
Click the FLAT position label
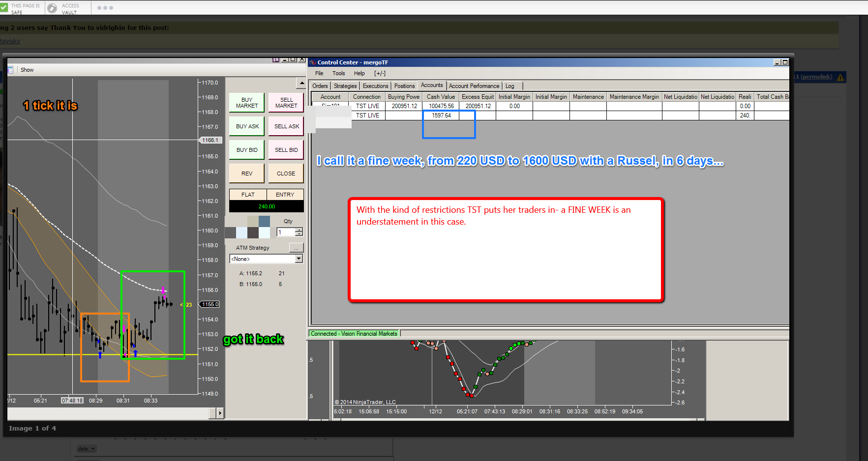click(x=248, y=195)
